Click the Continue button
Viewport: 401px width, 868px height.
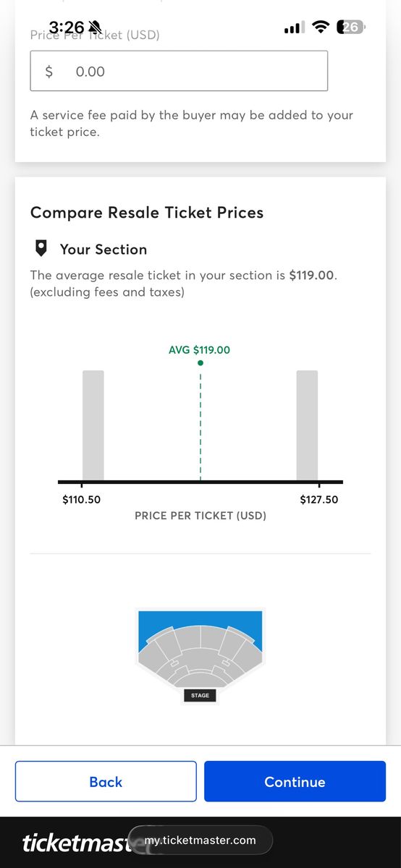(x=295, y=781)
